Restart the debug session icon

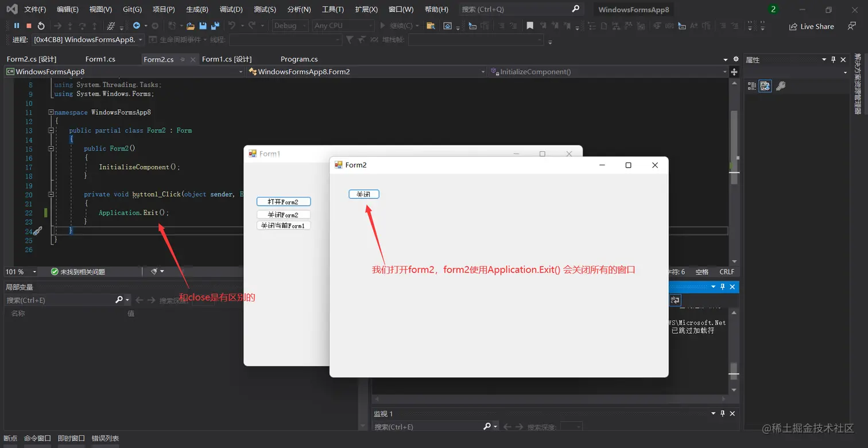(41, 26)
